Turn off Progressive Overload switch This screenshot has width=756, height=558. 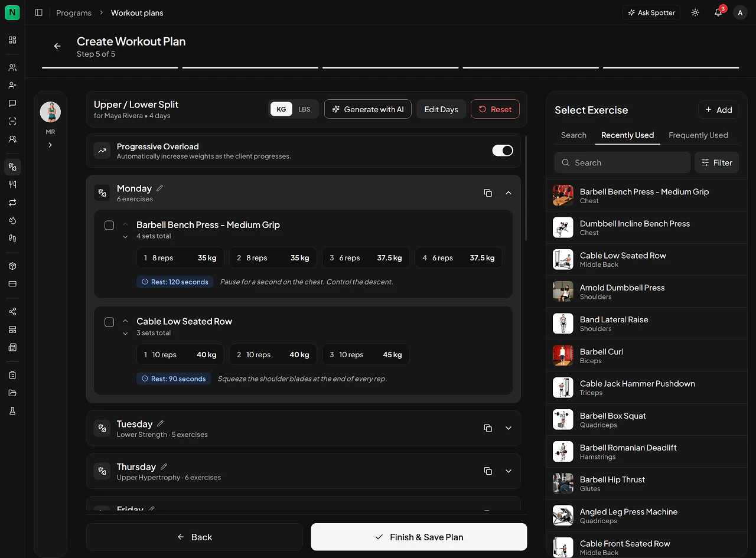coord(503,151)
